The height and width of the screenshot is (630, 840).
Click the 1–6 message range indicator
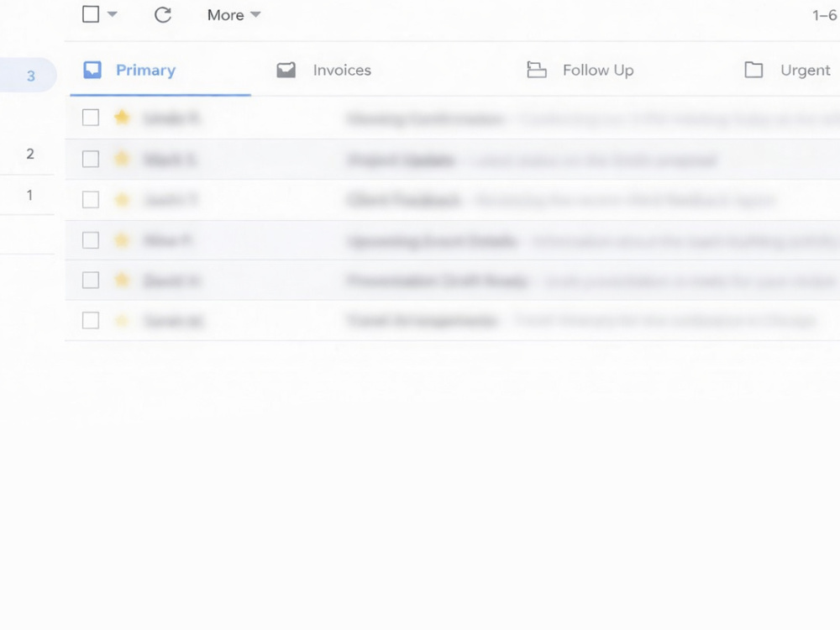pos(825,15)
